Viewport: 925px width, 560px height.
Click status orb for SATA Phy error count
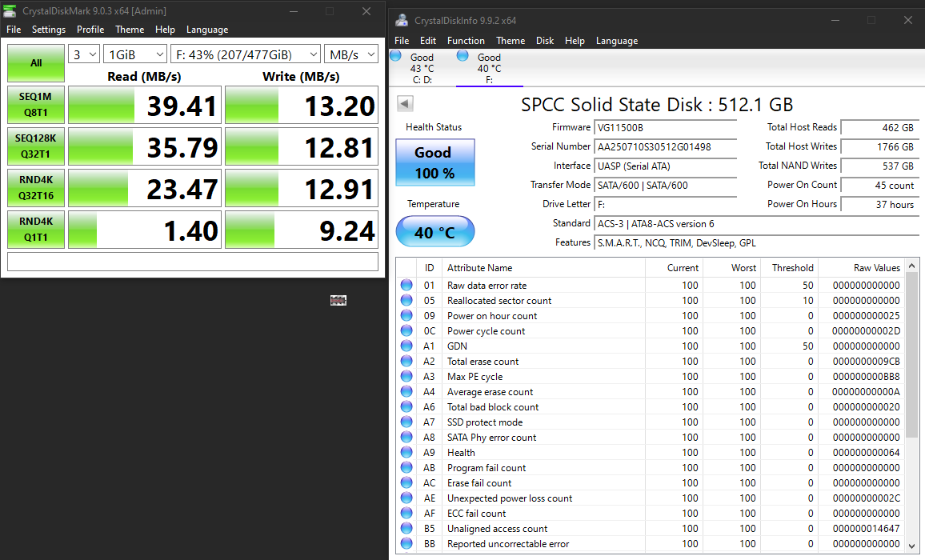(x=406, y=438)
